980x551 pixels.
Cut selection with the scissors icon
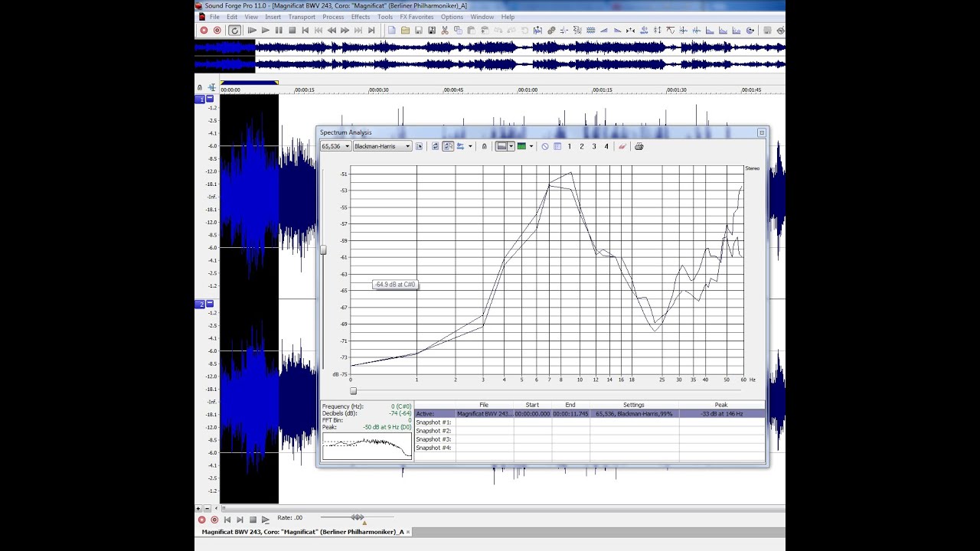445,31
